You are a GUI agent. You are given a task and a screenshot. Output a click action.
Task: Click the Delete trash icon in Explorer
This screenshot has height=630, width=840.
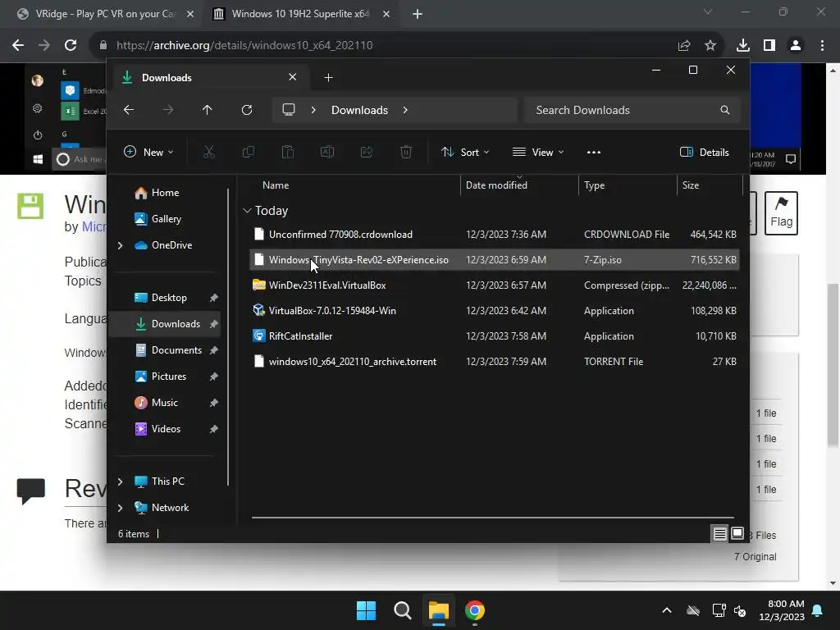tap(406, 152)
